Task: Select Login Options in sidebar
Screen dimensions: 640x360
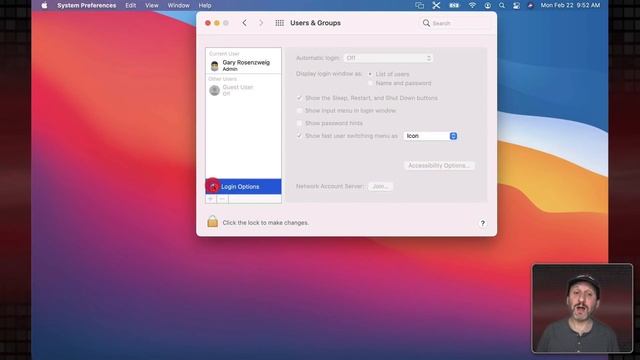Action: click(243, 187)
